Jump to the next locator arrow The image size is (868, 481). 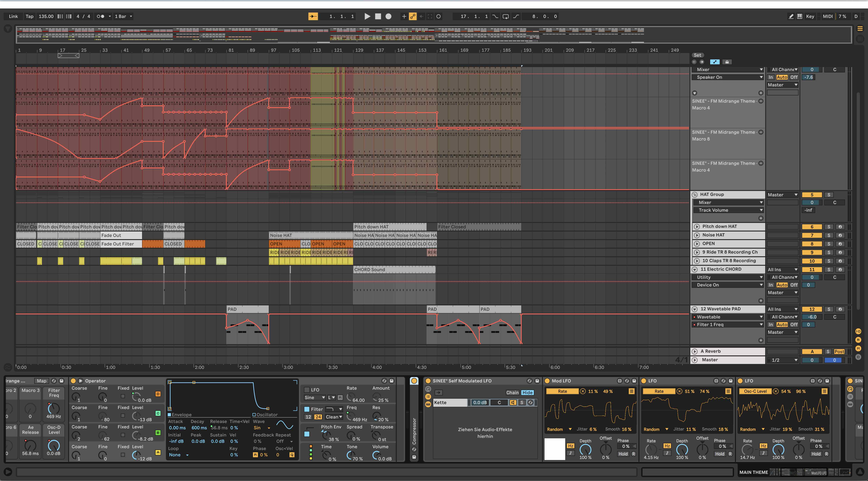pyautogui.click(x=702, y=62)
